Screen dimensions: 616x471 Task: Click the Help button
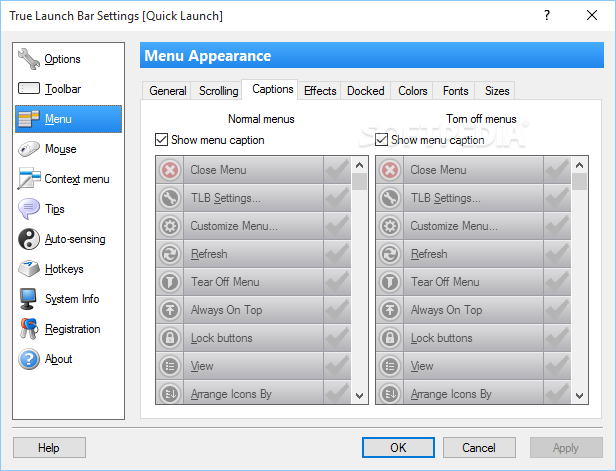point(49,447)
